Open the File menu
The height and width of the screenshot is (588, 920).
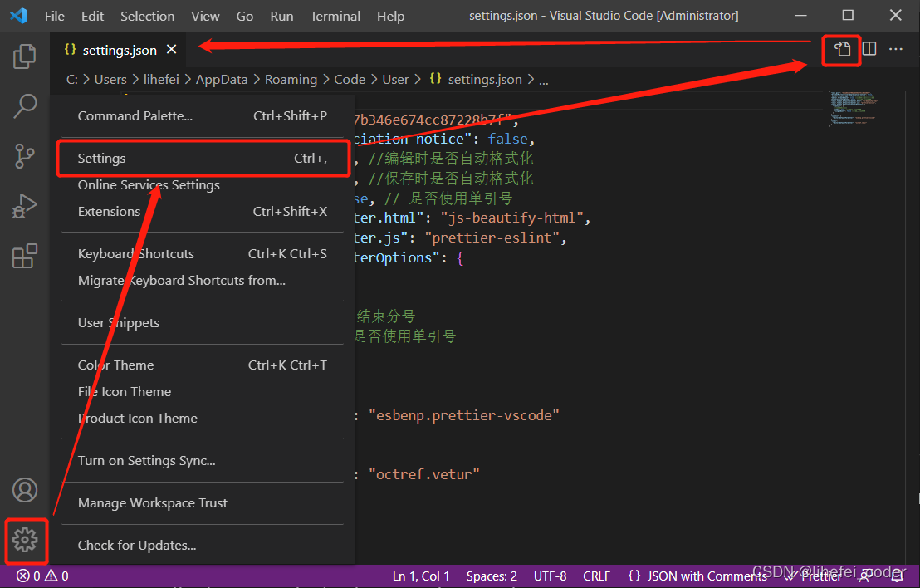point(55,16)
